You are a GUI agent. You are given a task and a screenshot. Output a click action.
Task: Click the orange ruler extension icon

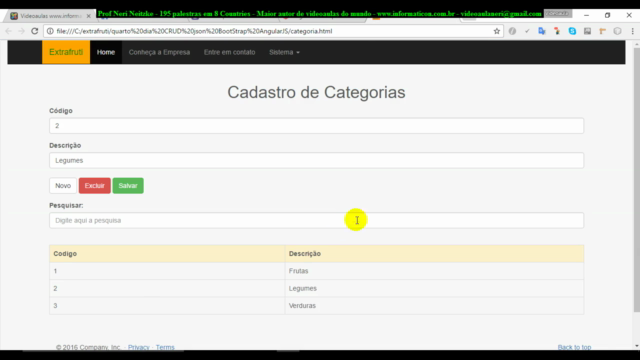tap(602, 31)
